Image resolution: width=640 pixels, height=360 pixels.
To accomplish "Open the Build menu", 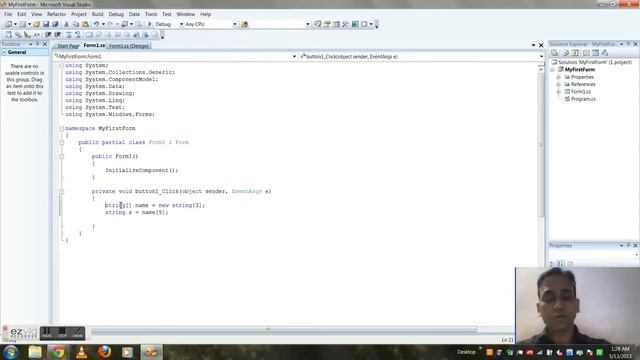I will pos(97,14).
